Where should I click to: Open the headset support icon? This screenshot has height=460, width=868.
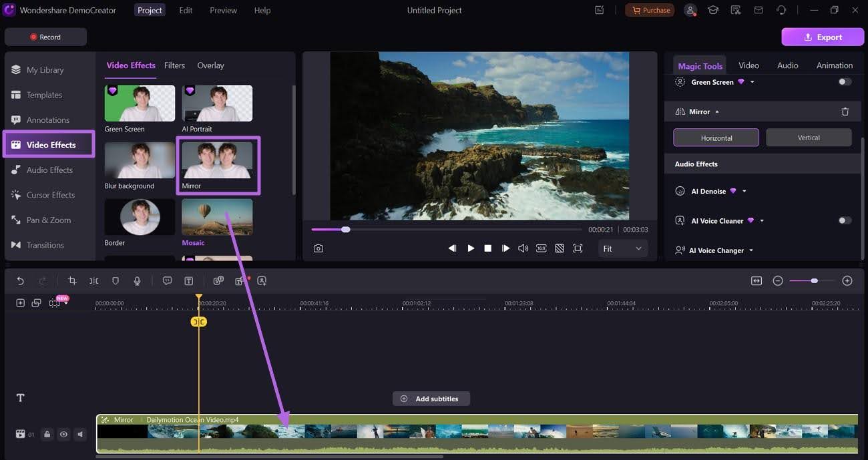point(781,10)
